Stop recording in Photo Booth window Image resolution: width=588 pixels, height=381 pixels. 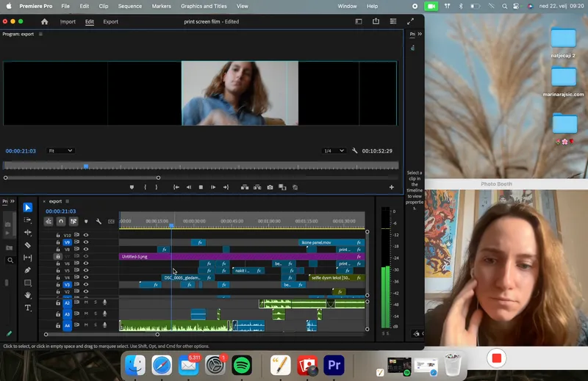497,358
